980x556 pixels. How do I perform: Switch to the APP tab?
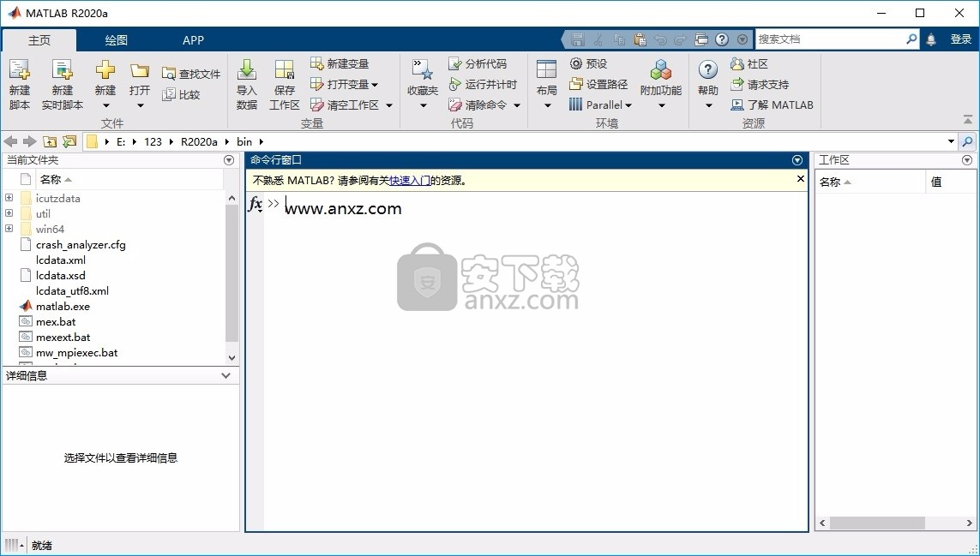click(x=193, y=40)
